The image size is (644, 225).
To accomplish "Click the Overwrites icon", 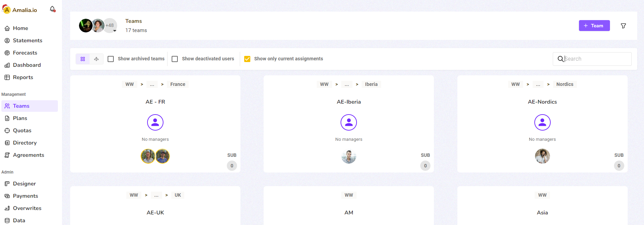I will click(x=7, y=208).
